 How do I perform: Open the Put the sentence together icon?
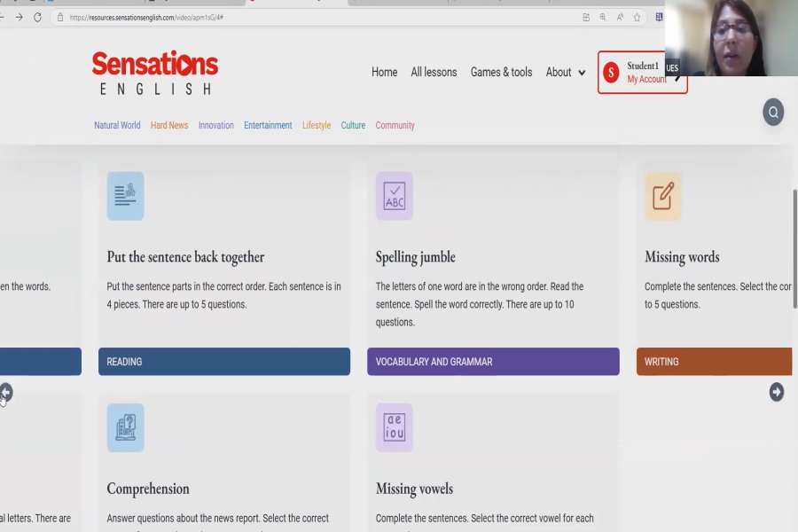(125, 196)
